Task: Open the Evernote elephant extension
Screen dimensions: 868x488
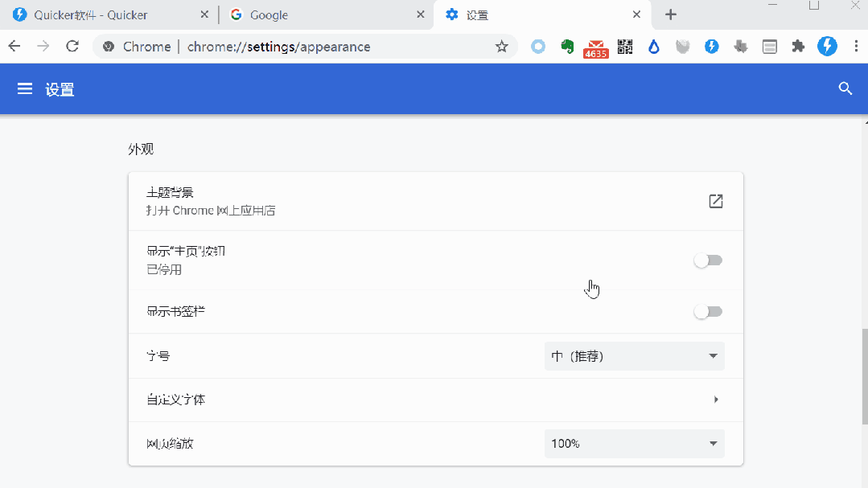Action: [x=567, y=47]
